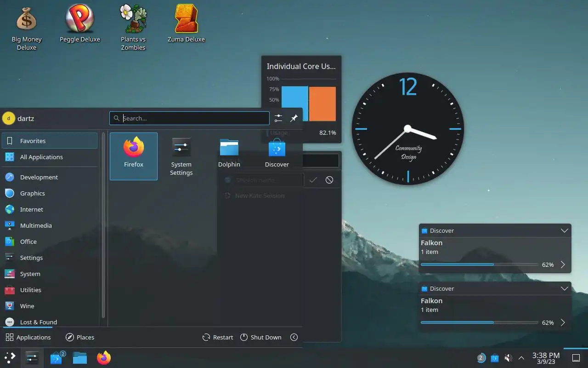Open Settings category in launcher
The width and height of the screenshot is (588, 368).
(x=50, y=258)
